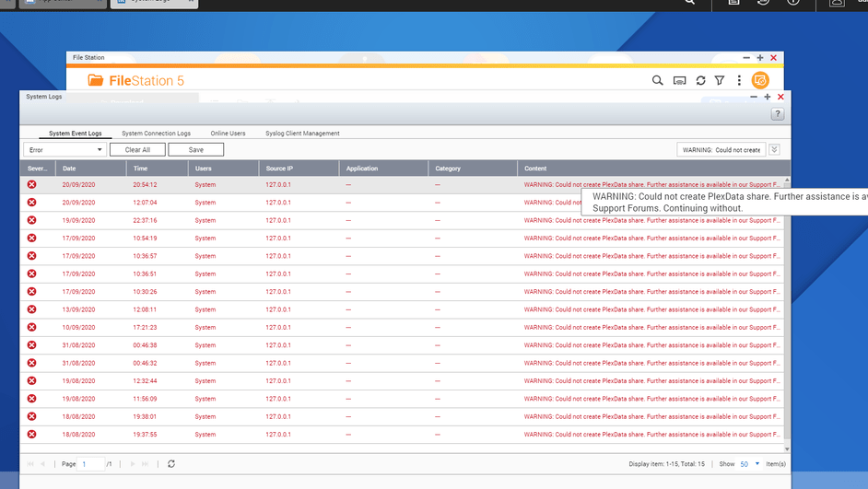Sort by Users column header

click(x=224, y=169)
